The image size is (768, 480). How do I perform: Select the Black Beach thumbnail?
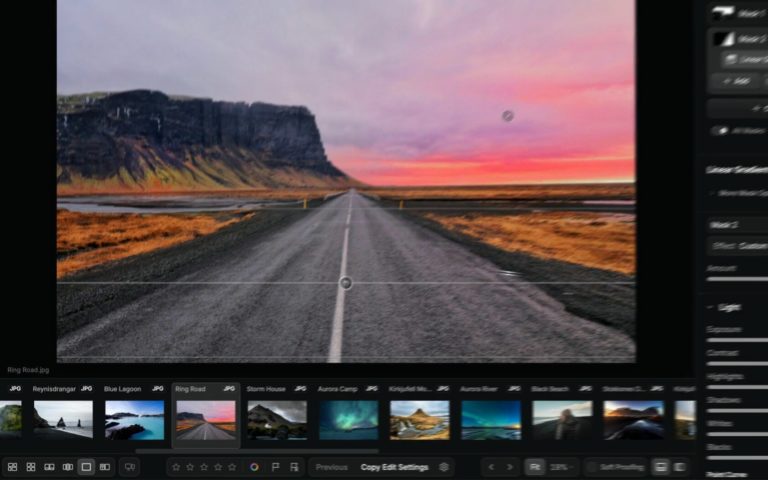pyautogui.click(x=562, y=420)
